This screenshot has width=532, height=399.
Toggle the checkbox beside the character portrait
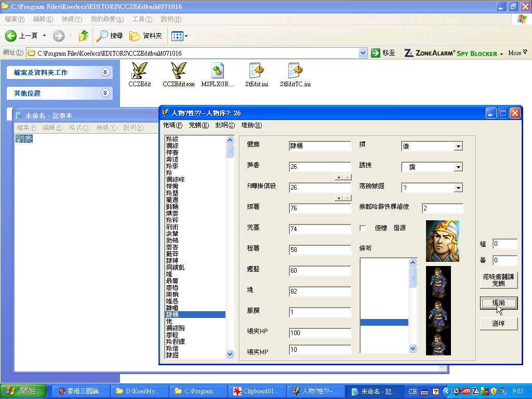363,228
